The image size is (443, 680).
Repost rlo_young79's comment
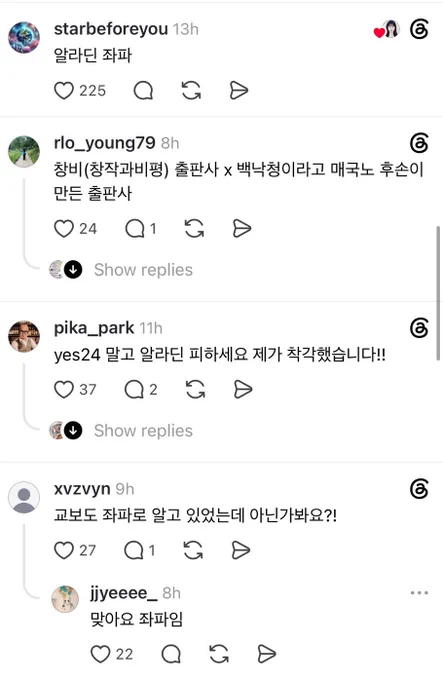194,229
